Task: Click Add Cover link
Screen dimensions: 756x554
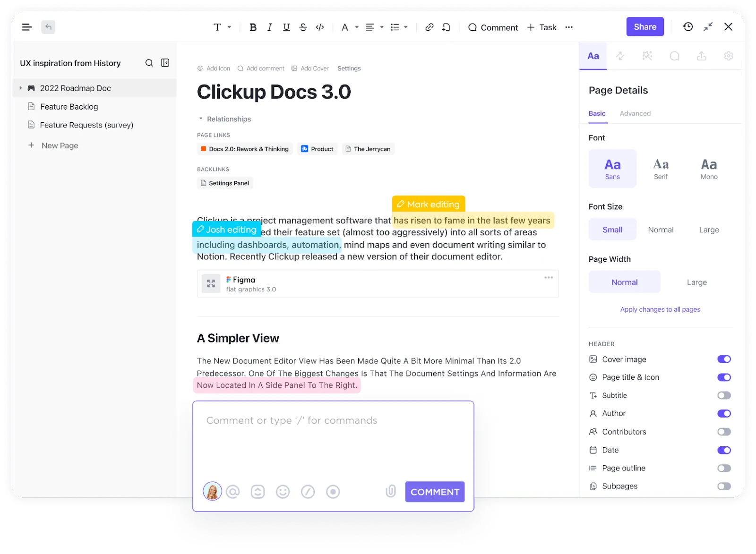Action: point(310,68)
